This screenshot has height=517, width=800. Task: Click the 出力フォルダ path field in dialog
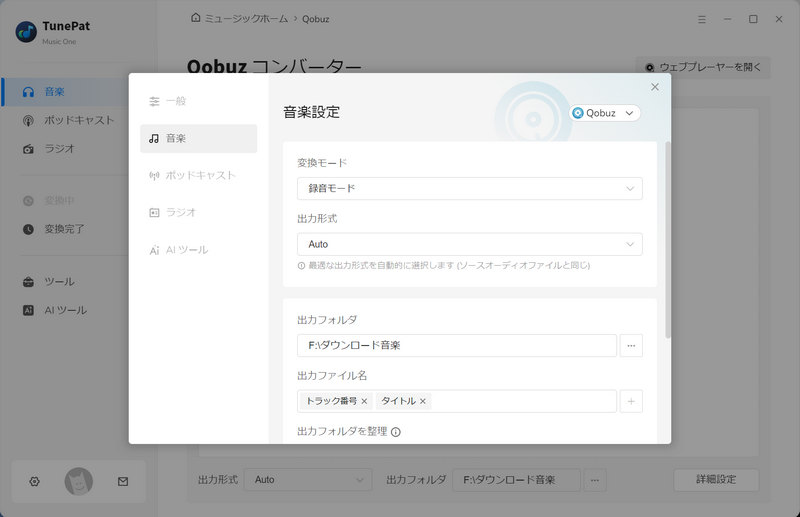tap(457, 346)
